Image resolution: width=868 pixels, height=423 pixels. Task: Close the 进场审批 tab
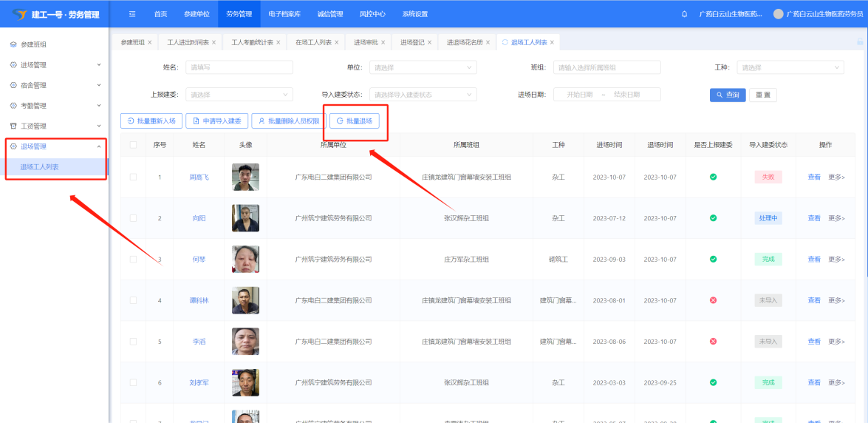[x=383, y=42]
